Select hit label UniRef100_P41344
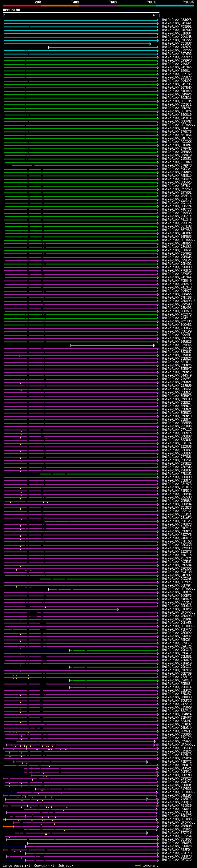Screen dimensions: 197x868 pyautogui.click(x=176, y=277)
